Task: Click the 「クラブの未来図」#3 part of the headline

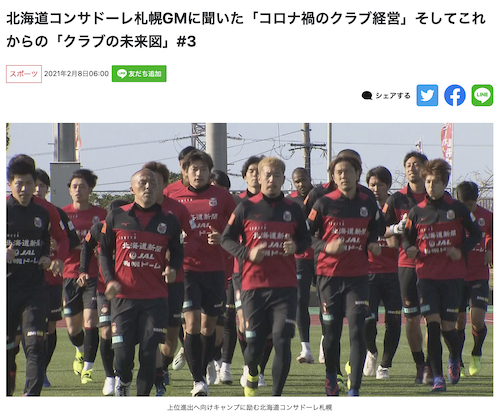Action: pyautogui.click(x=125, y=42)
